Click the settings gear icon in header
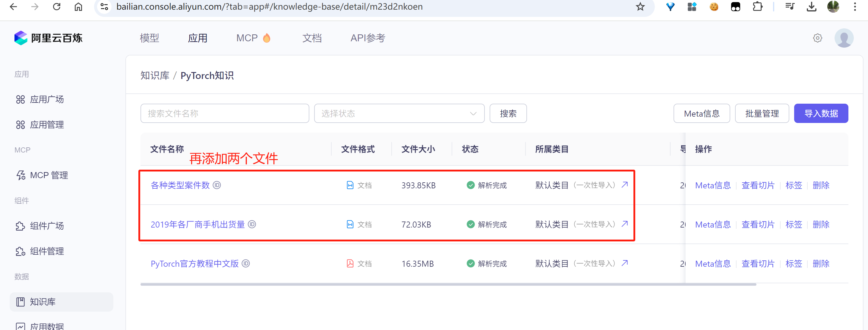This screenshot has width=868, height=330. 817,38
